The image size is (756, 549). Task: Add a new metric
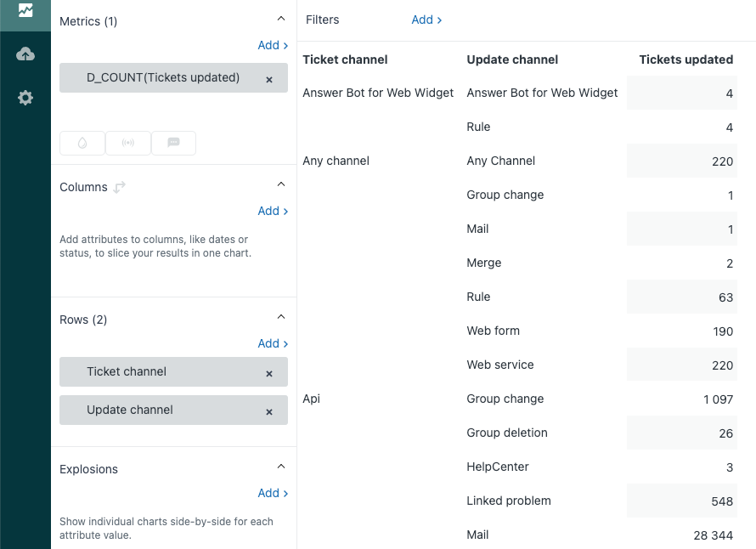click(x=273, y=45)
